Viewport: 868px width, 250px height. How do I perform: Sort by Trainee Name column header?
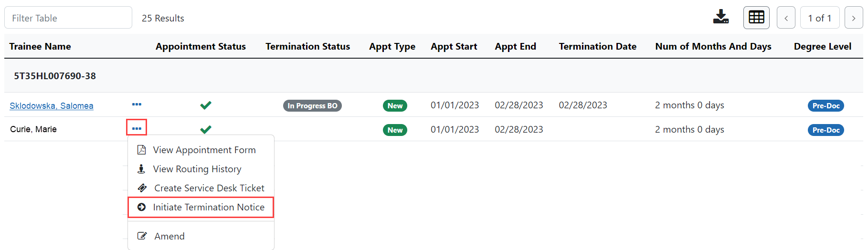pos(40,46)
